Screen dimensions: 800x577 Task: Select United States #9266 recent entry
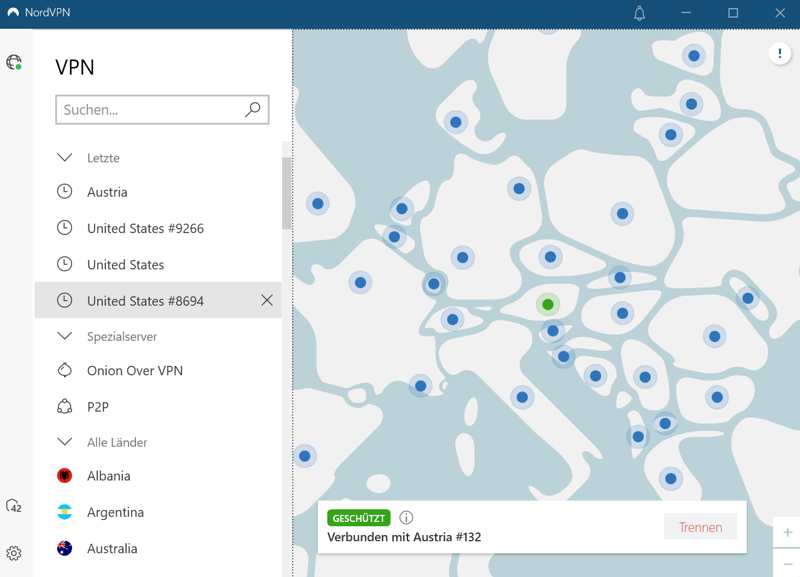[x=145, y=228]
